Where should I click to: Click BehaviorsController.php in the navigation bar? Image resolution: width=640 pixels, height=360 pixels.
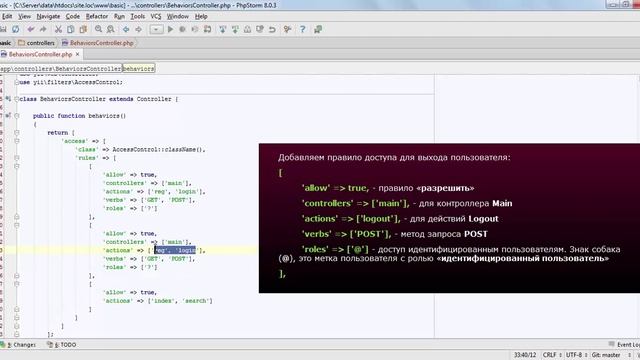98,43
